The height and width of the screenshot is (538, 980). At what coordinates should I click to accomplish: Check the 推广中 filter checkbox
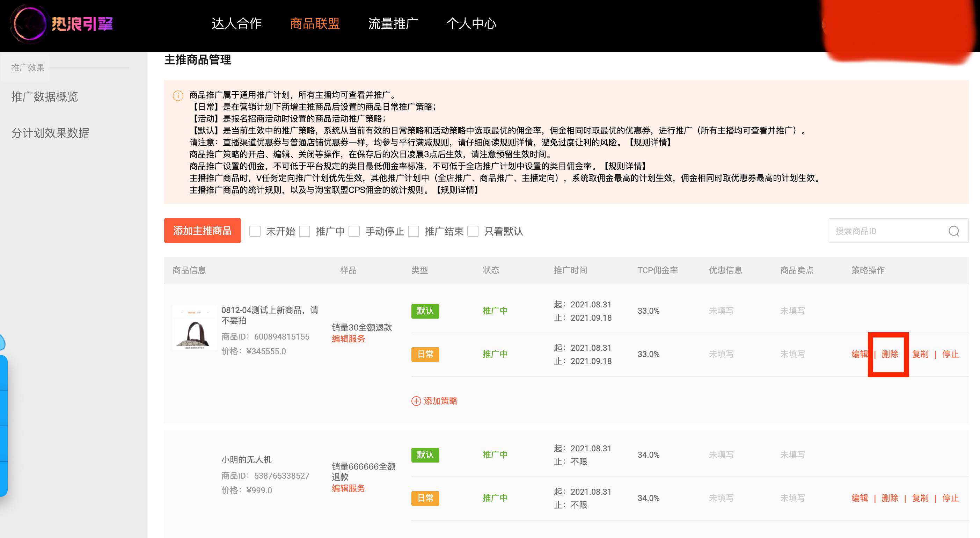tap(304, 231)
